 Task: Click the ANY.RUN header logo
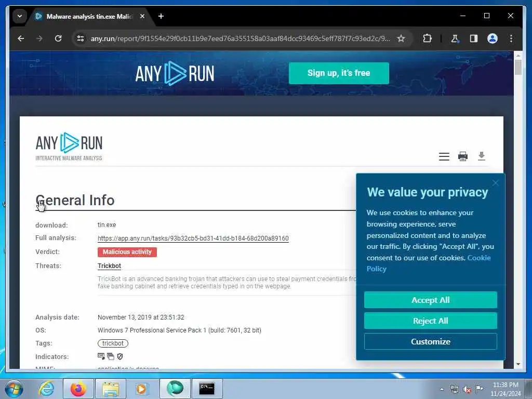tap(175, 73)
